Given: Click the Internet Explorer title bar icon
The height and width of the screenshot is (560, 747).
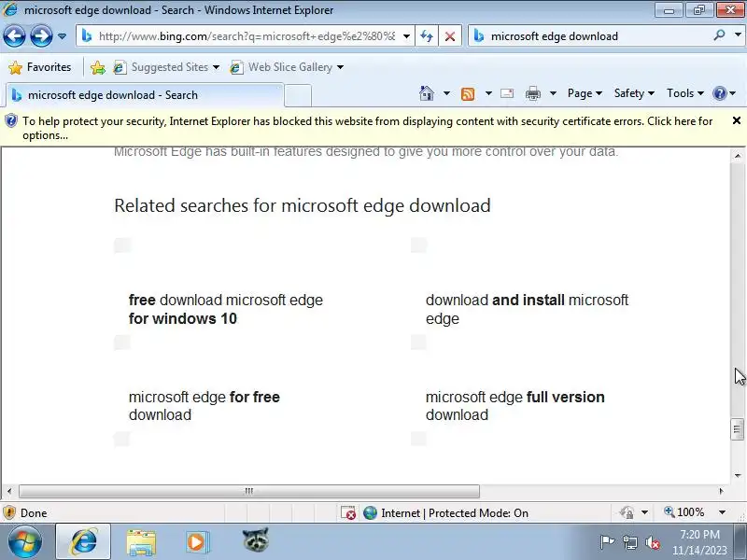Looking at the screenshot, I should click(x=10, y=9).
